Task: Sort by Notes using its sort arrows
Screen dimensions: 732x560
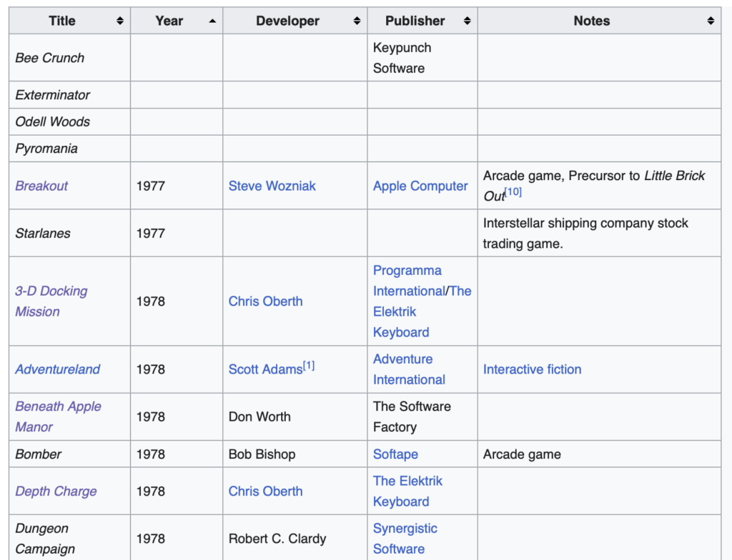Action: click(711, 21)
